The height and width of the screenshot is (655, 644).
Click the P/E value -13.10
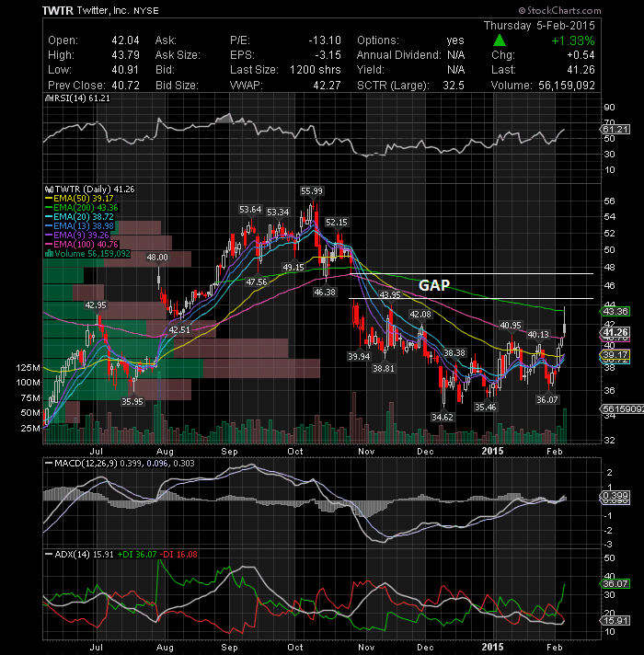325,40
